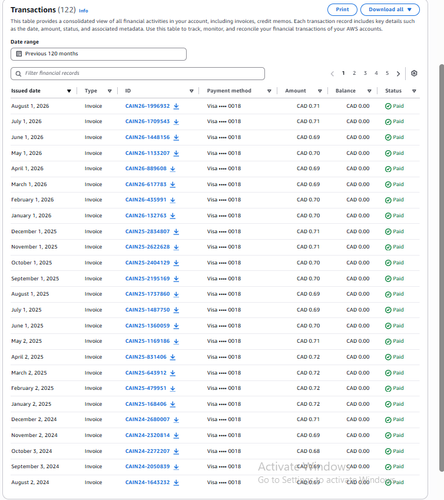
Task: Open the Transactions Info link
Action: [x=83, y=11]
